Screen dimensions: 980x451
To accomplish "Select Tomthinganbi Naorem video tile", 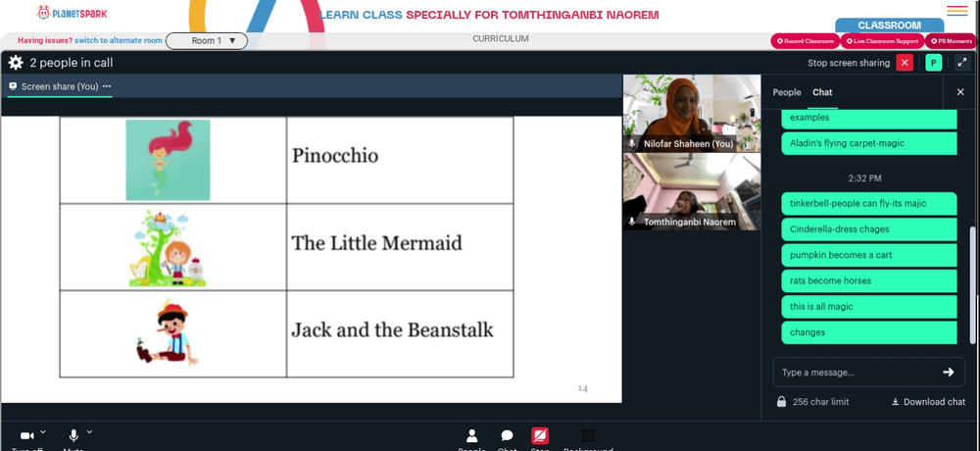I will pos(692,192).
